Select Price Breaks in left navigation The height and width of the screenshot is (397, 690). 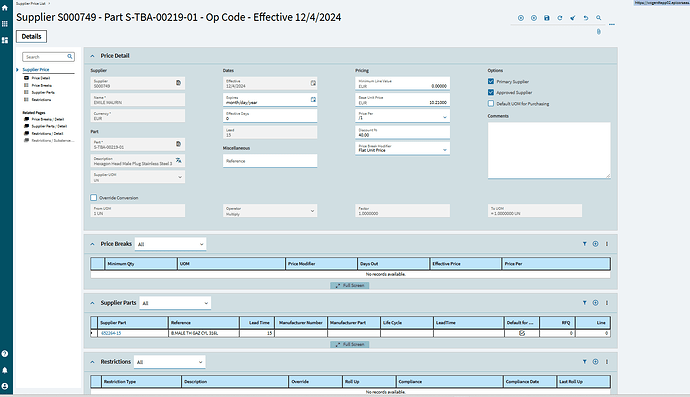[41, 85]
